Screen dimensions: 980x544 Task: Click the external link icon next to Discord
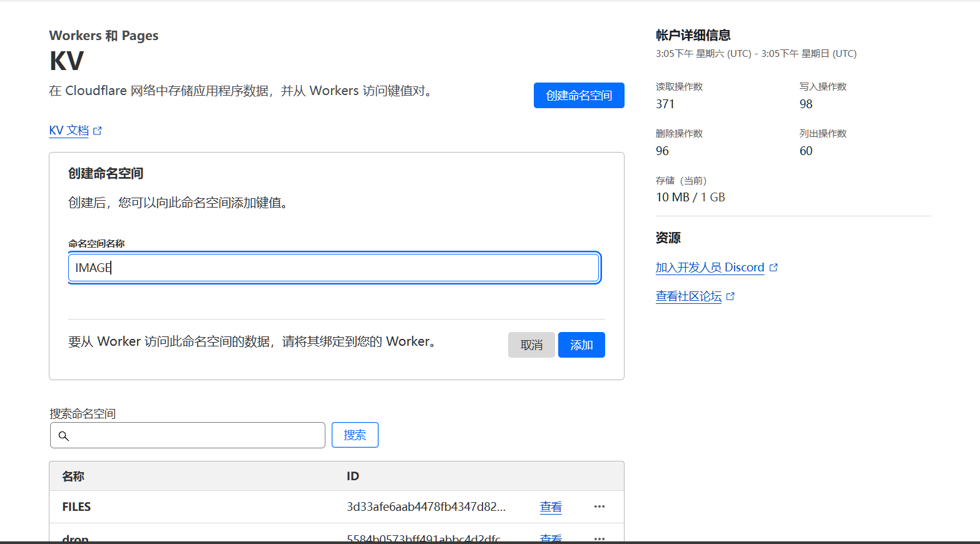pyautogui.click(x=773, y=268)
